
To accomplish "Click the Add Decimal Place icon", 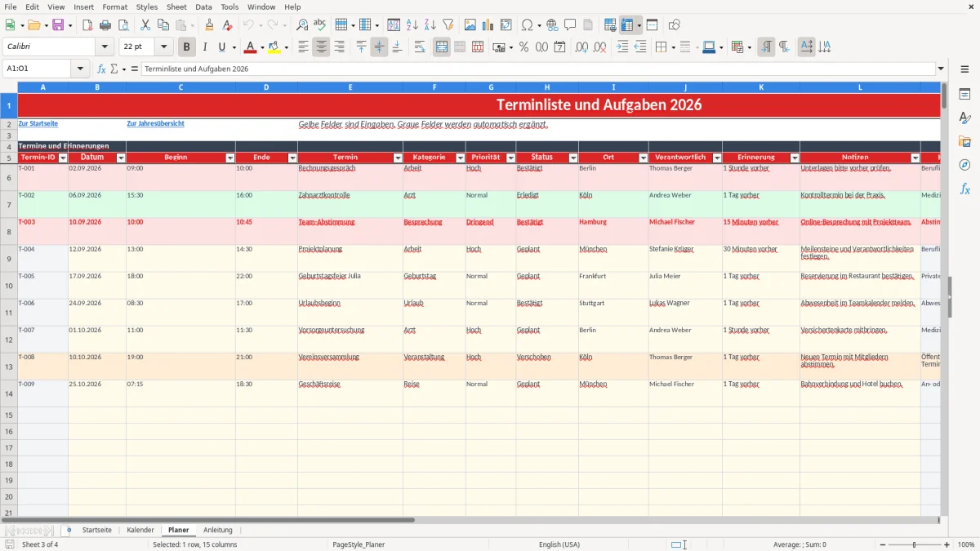I will click(x=581, y=47).
